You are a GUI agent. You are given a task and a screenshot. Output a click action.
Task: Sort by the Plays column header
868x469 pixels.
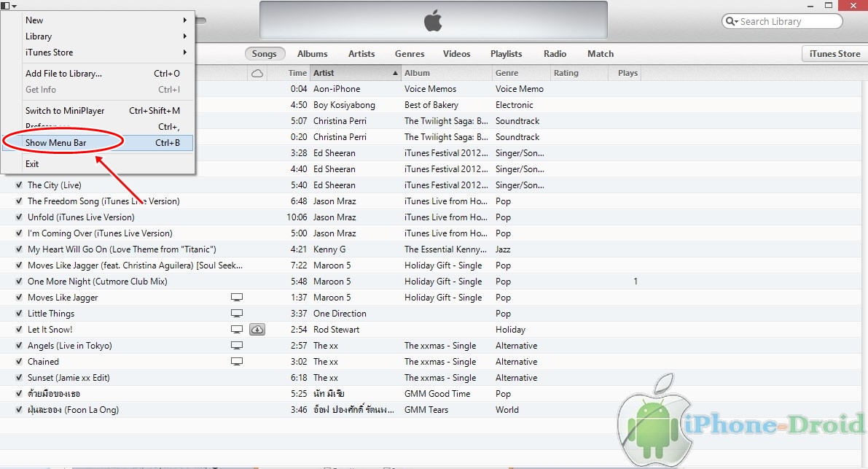[x=625, y=73]
